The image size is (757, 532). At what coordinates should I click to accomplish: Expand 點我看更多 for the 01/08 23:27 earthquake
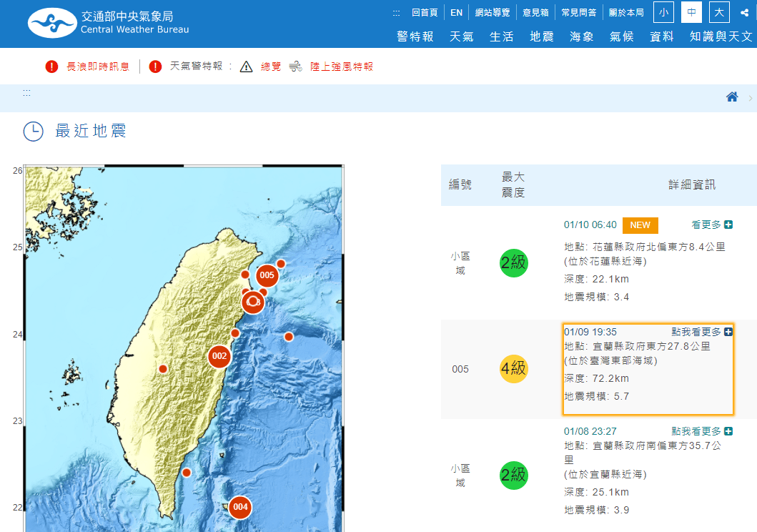702,431
